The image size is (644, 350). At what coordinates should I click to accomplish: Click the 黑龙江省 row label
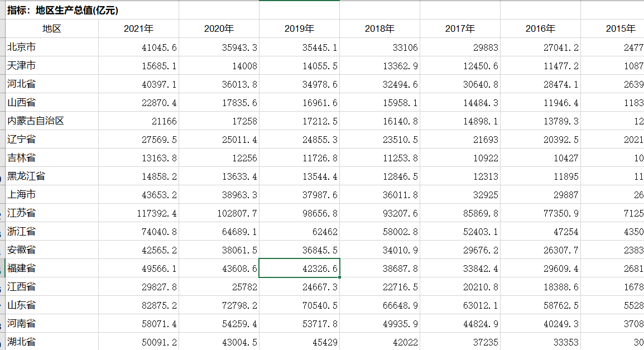click(x=52, y=176)
